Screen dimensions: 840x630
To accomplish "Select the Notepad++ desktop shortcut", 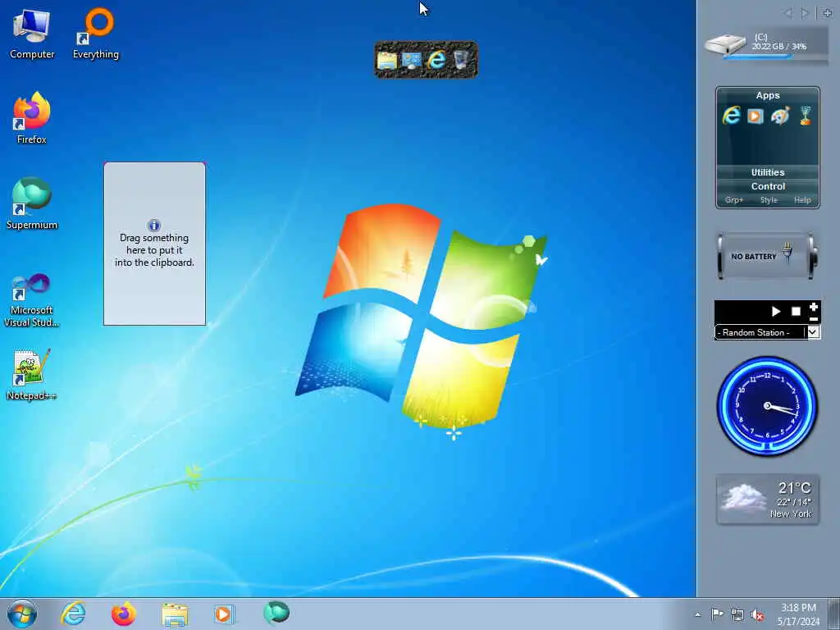I will tap(32, 375).
